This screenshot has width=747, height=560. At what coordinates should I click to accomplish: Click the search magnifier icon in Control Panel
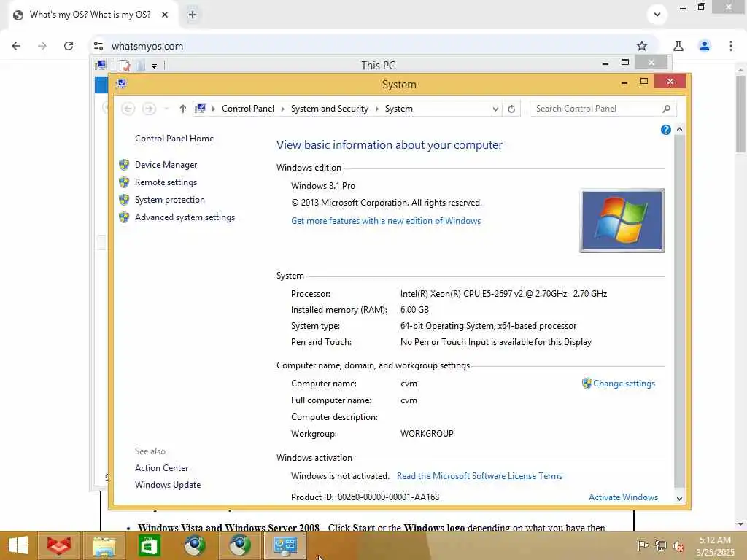[x=667, y=109]
